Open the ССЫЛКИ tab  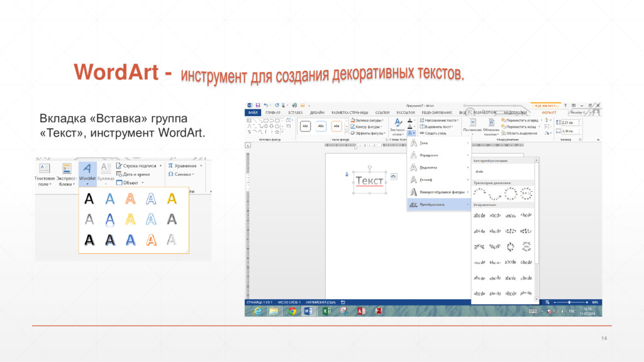click(x=382, y=112)
